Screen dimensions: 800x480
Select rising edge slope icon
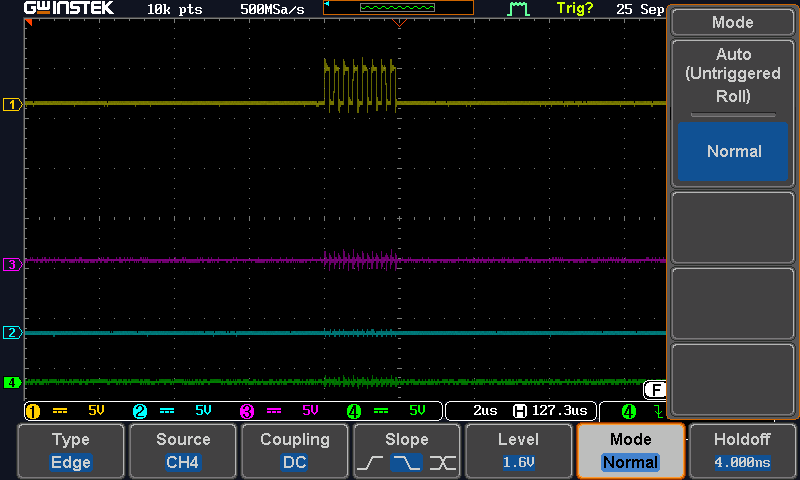(x=370, y=463)
